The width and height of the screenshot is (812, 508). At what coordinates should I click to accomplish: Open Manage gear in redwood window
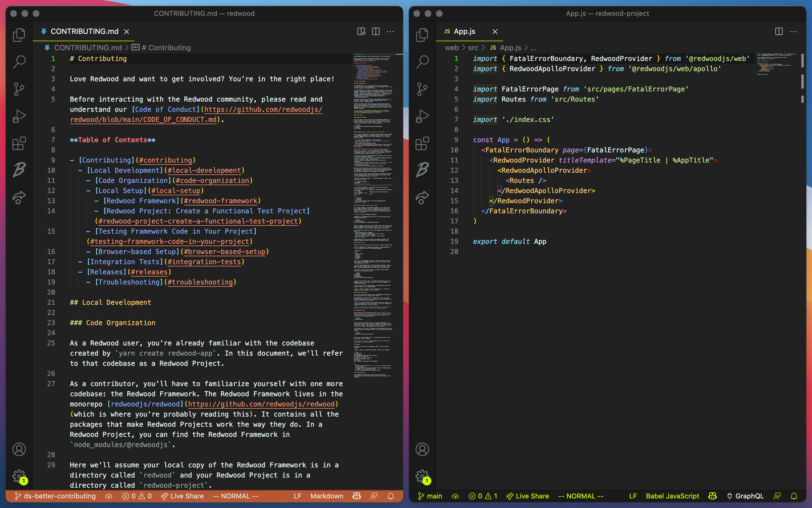coord(19,476)
